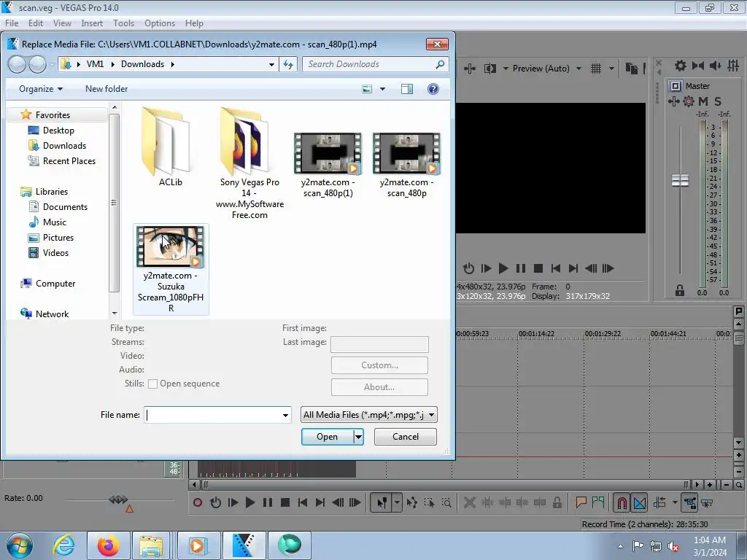Screen dimensions: 747x560
Task: Open the Options menu in VEGAS Pro
Action: 160,23
